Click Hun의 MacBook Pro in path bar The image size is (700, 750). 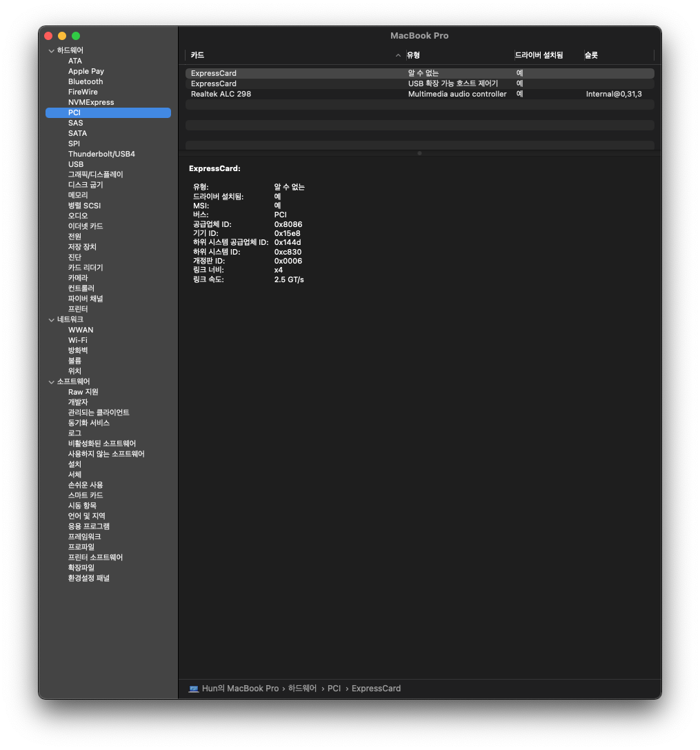240,689
